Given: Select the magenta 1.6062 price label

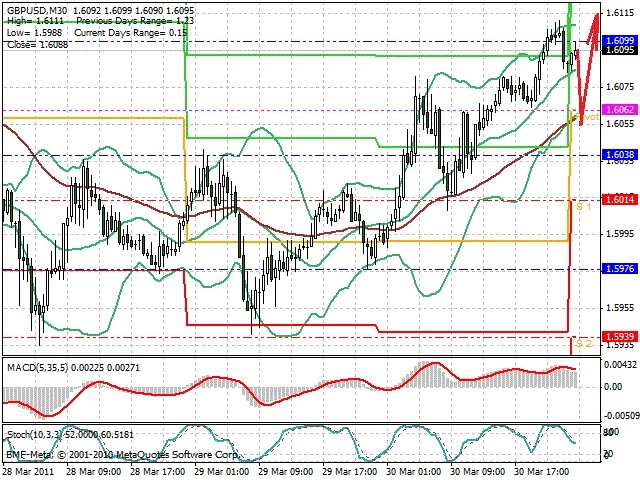Looking at the screenshot, I should [620, 110].
